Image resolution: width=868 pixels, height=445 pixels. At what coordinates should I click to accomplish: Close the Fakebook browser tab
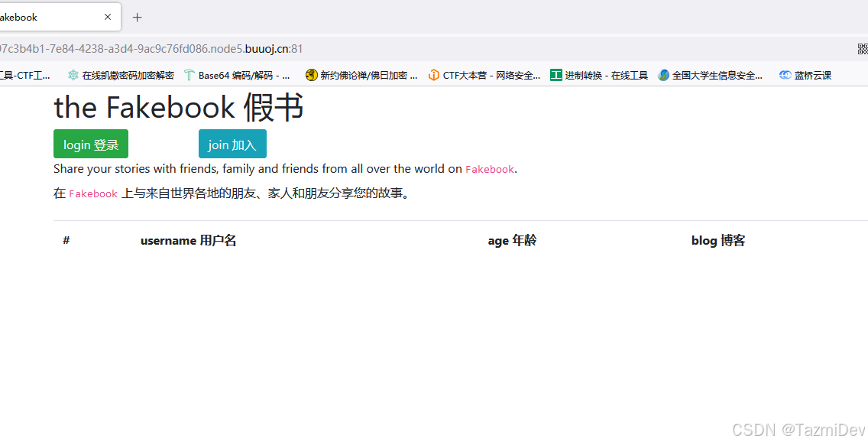click(108, 17)
